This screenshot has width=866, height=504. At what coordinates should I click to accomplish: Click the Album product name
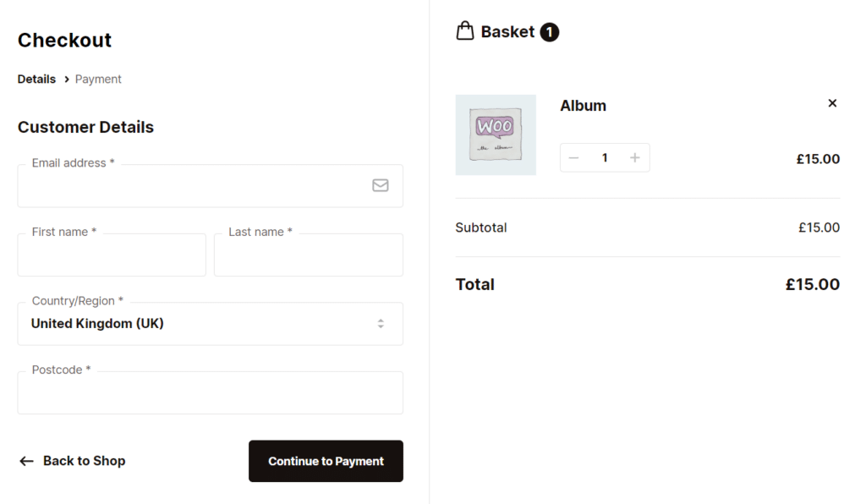point(584,105)
